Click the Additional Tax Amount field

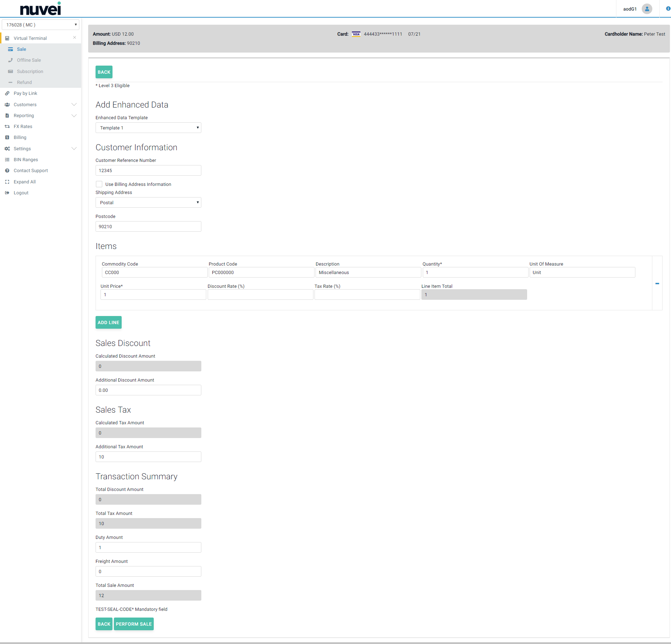[148, 457]
